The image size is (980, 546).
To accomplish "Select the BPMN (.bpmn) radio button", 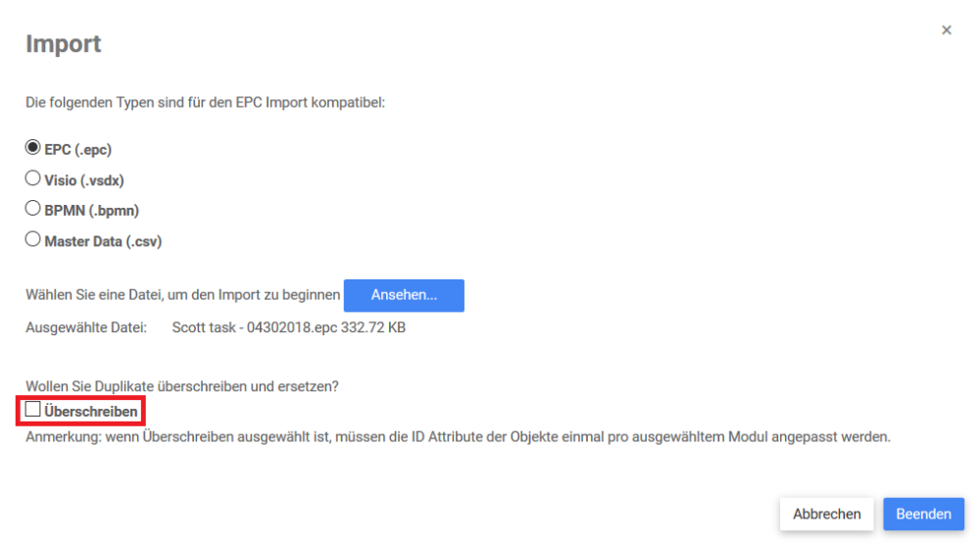I will pyautogui.click(x=32, y=209).
